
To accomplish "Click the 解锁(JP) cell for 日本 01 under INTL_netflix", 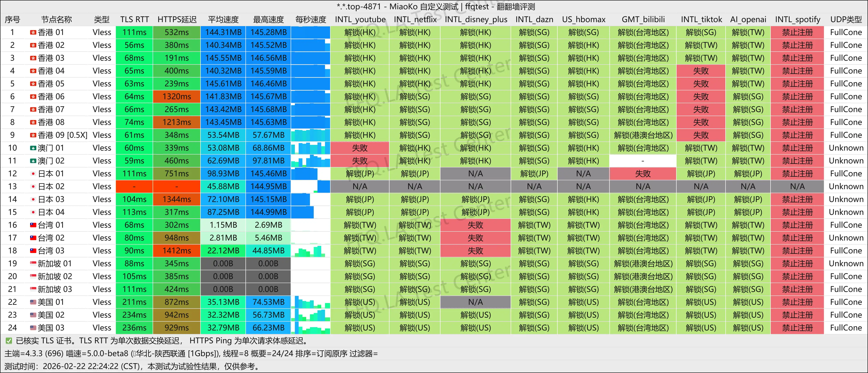I will 415,173.
